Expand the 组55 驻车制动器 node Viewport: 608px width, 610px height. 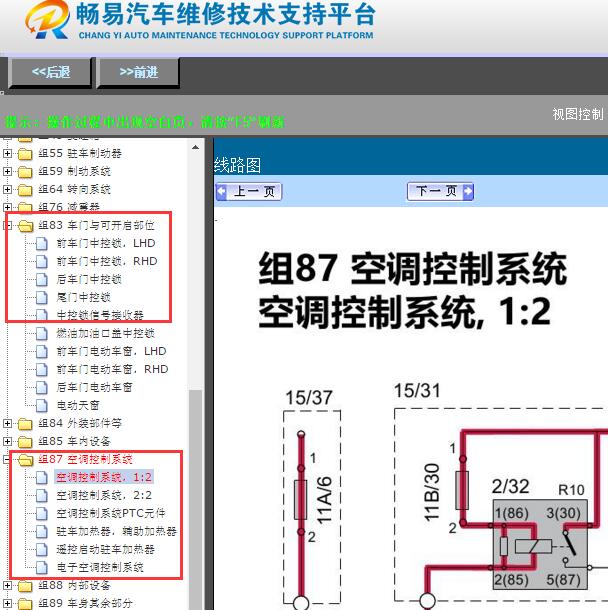point(7,153)
